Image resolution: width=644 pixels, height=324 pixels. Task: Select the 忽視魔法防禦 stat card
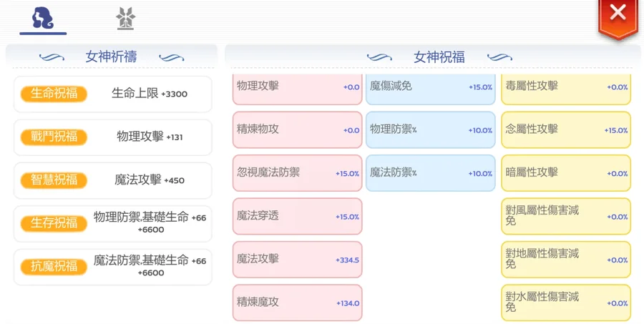(x=297, y=173)
